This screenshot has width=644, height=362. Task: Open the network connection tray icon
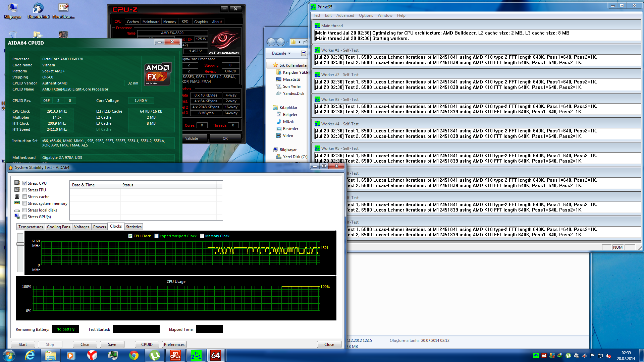(600, 356)
